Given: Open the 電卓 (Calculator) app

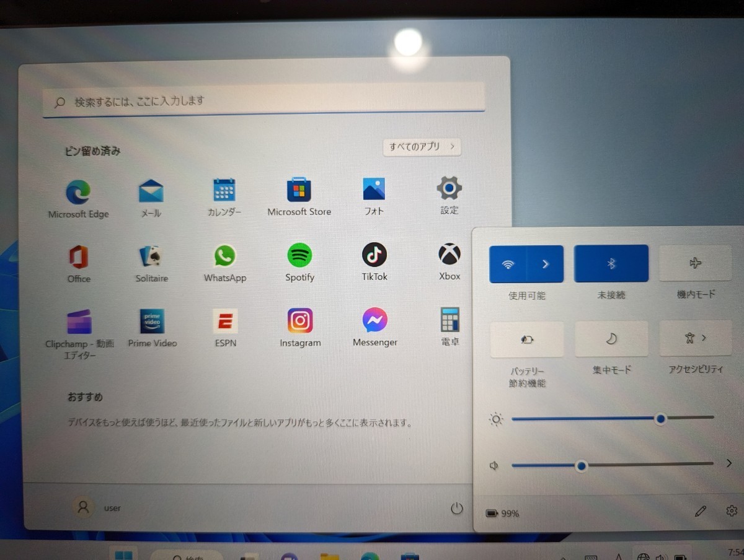Looking at the screenshot, I should (450, 327).
